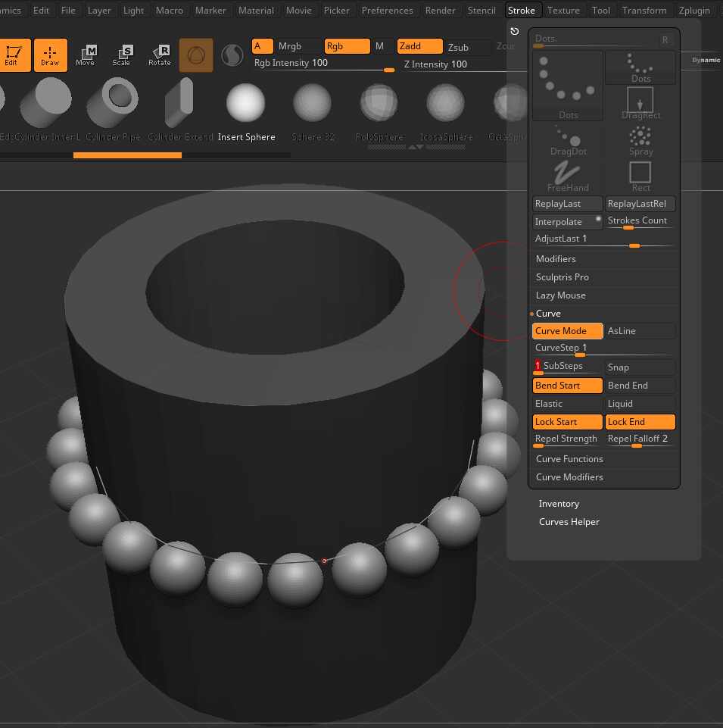Select the Move tool icon
Screen dimensions: 723x728
coord(86,55)
